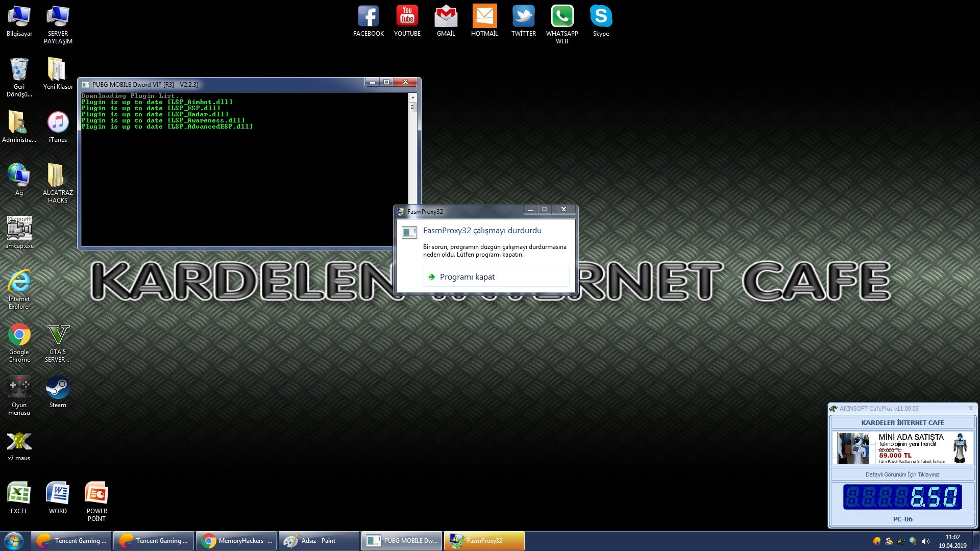Select the Ağ network icon

[x=19, y=180]
